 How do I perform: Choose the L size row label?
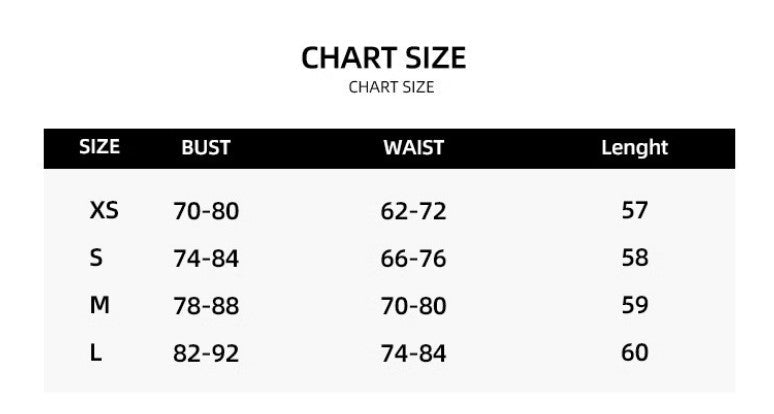96,353
